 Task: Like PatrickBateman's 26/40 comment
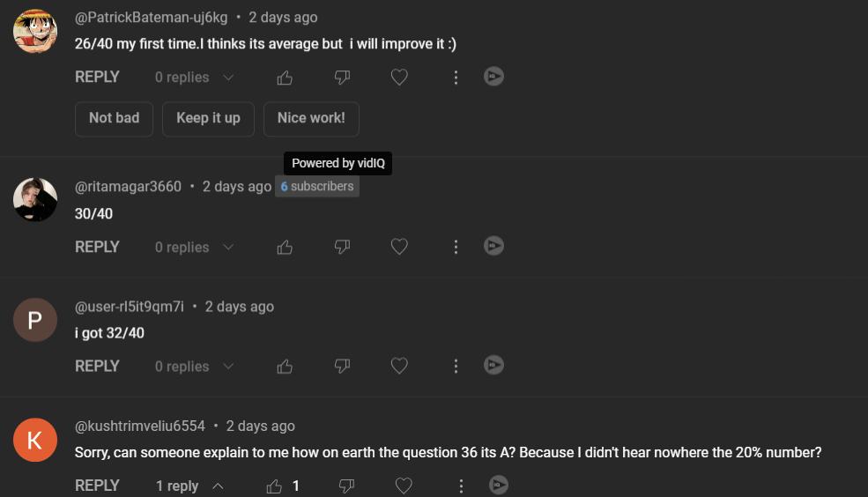tap(285, 78)
